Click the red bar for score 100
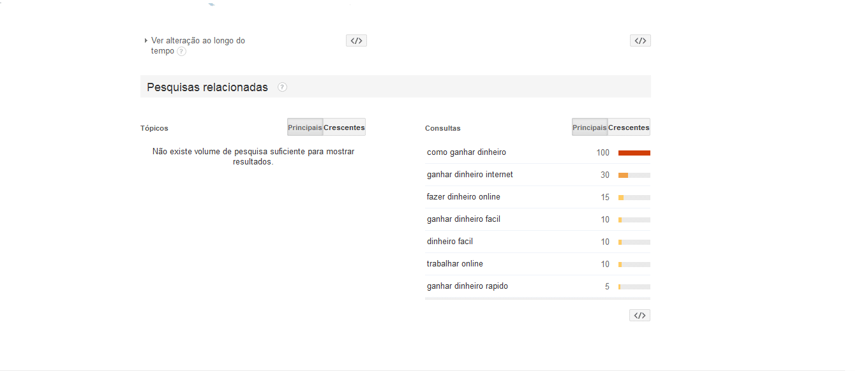868x371 pixels. [634, 153]
